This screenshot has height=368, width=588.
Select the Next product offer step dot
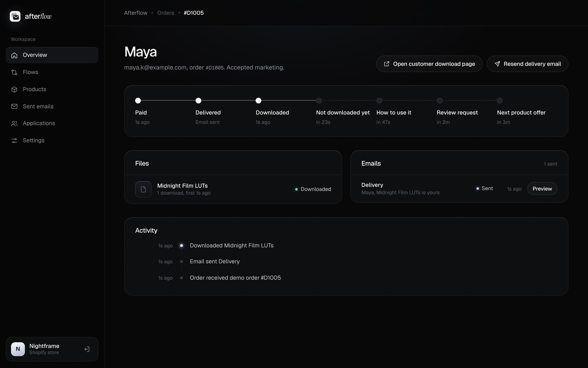pyautogui.click(x=500, y=101)
